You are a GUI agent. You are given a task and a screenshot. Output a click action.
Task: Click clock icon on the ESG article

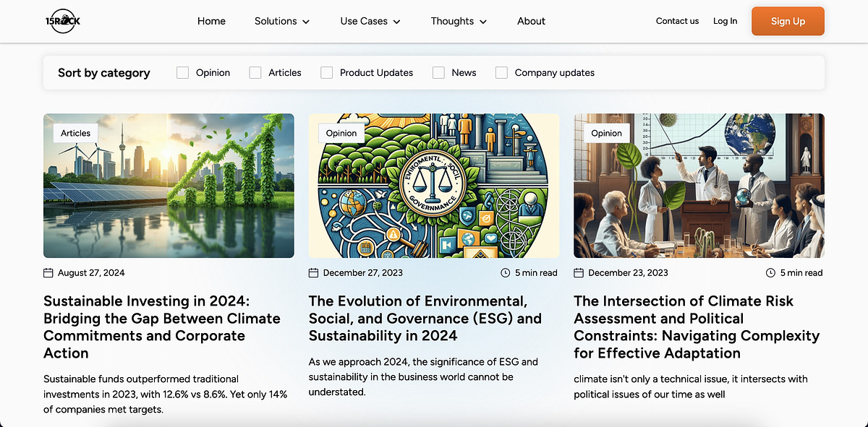505,273
